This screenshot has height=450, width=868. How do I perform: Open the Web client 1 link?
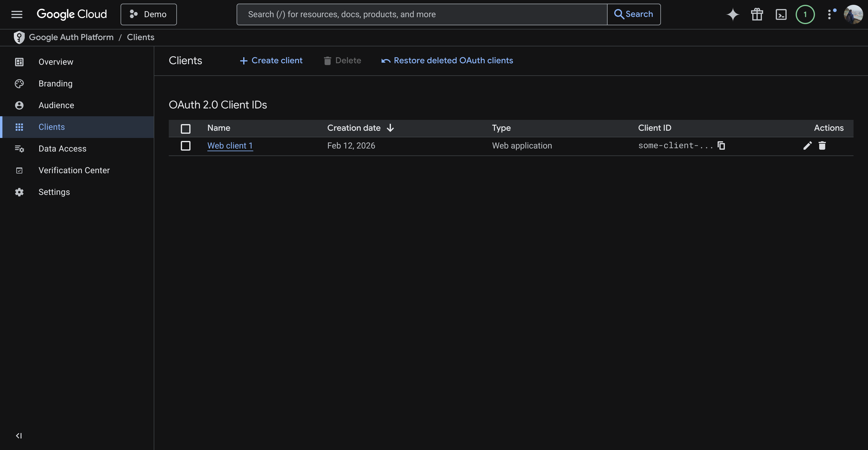click(230, 145)
